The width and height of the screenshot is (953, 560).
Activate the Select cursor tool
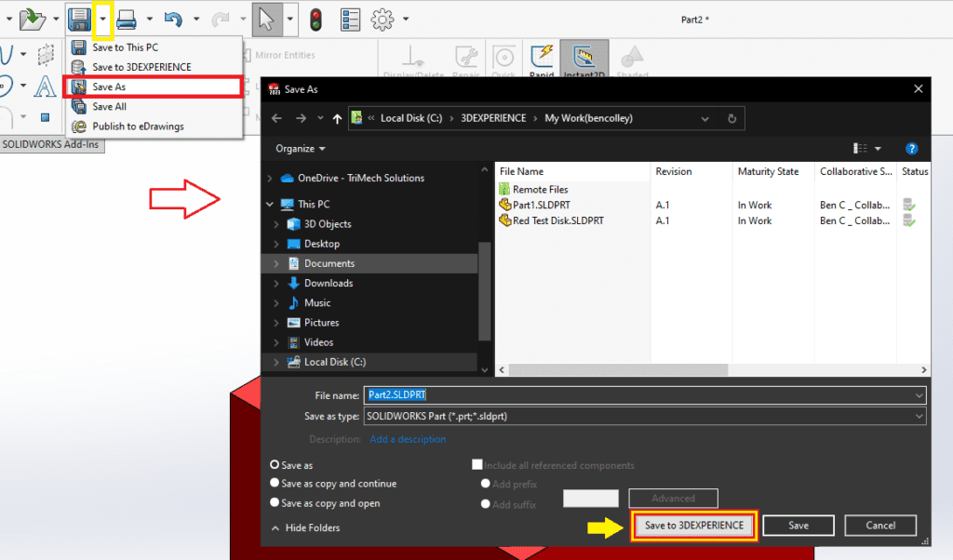coord(267,20)
